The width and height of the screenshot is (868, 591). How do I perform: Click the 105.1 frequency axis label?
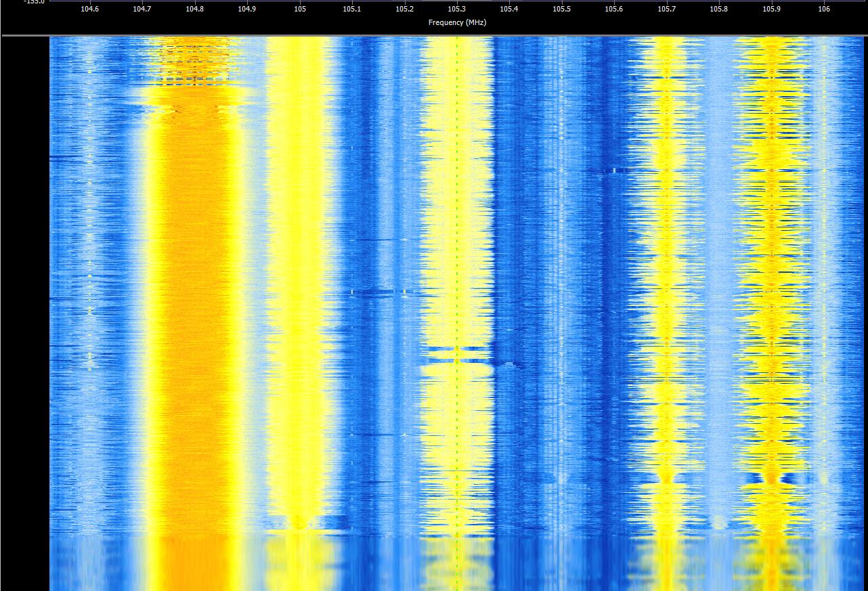pos(352,9)
